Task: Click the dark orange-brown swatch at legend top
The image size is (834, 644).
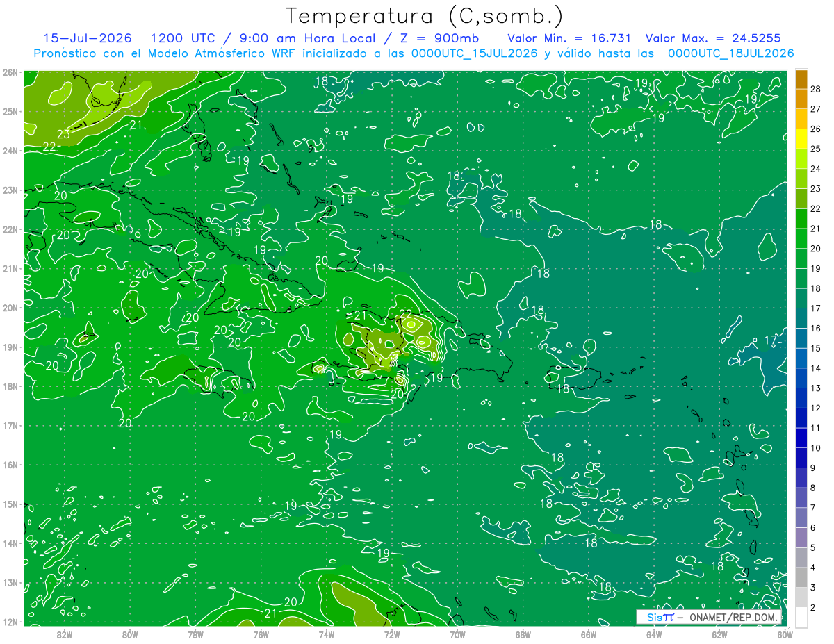Action: tap(801, 79)
